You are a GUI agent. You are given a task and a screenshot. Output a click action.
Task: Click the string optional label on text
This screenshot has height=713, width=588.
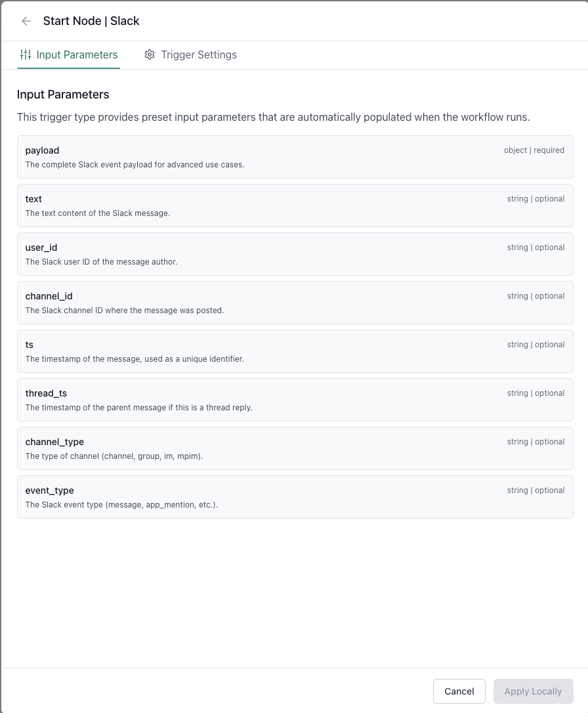point(535,199)
